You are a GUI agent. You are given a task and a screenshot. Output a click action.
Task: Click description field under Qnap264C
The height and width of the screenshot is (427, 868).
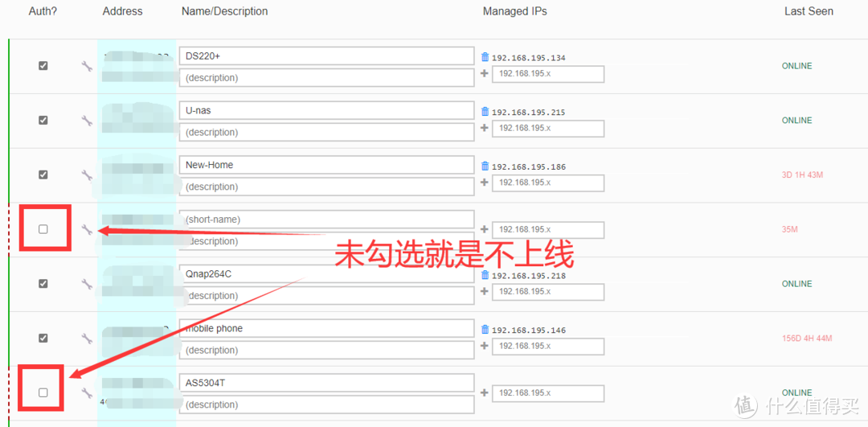click(x=326, y=296)
